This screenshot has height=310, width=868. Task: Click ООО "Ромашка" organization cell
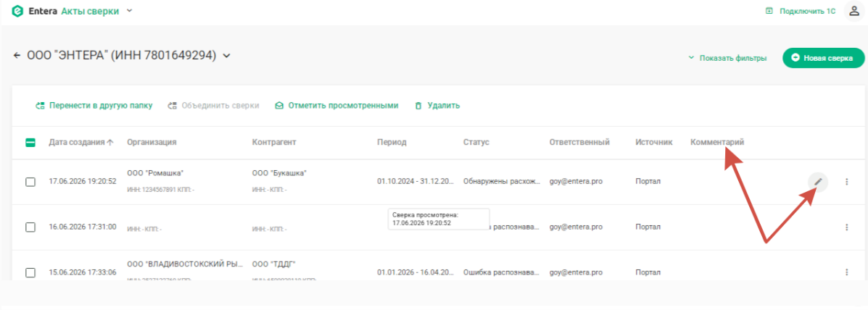(155, 173)
